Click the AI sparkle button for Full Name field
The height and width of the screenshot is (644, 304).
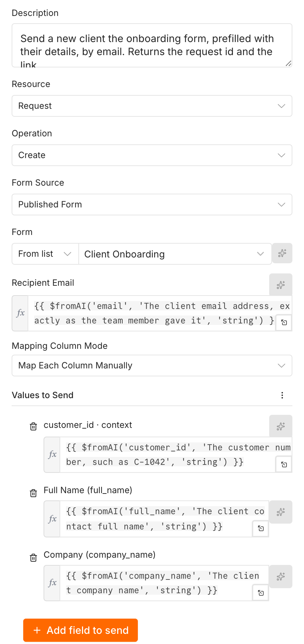point(281,512)
